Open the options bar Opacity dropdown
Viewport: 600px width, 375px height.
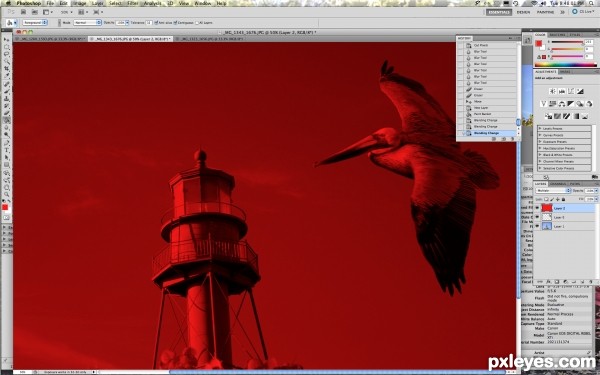[x=127, y=23]
